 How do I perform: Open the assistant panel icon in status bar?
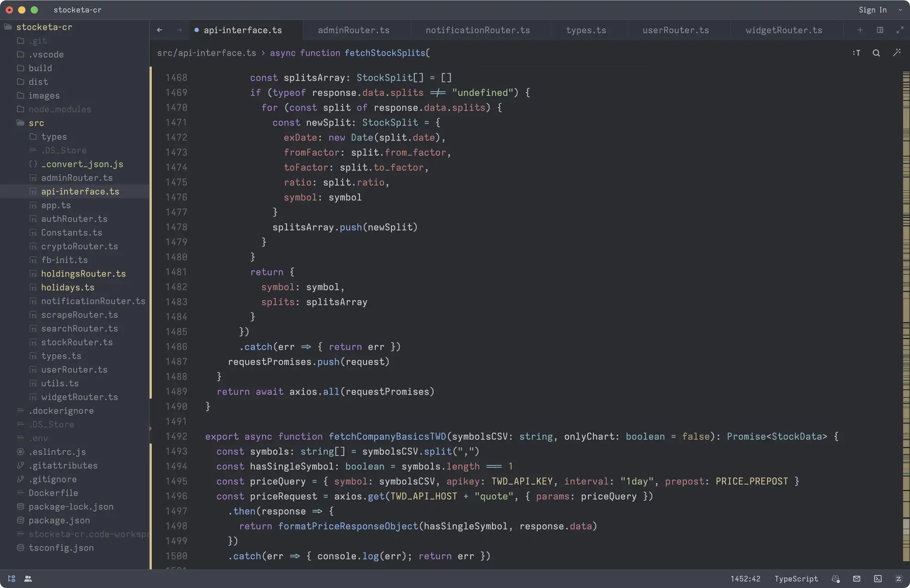[x=899, y=579]
